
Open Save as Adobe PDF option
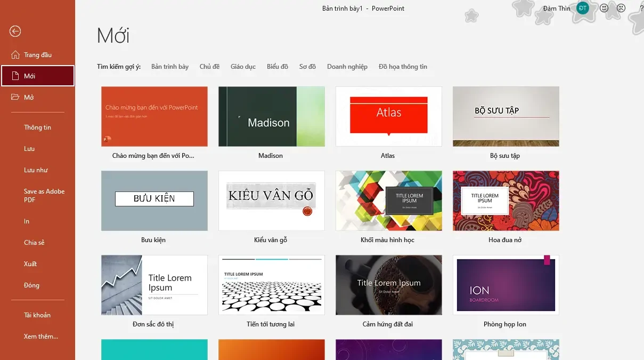tap(44, 195)
